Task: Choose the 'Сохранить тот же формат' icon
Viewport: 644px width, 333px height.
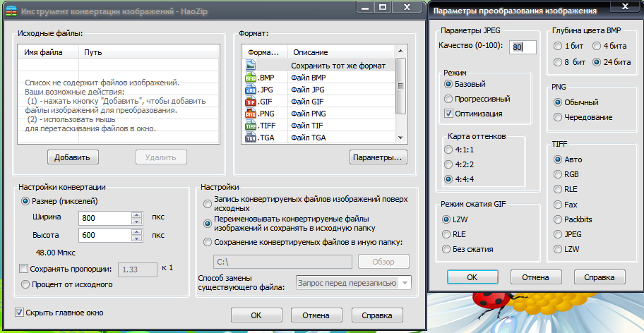Action: pos(250,66)
